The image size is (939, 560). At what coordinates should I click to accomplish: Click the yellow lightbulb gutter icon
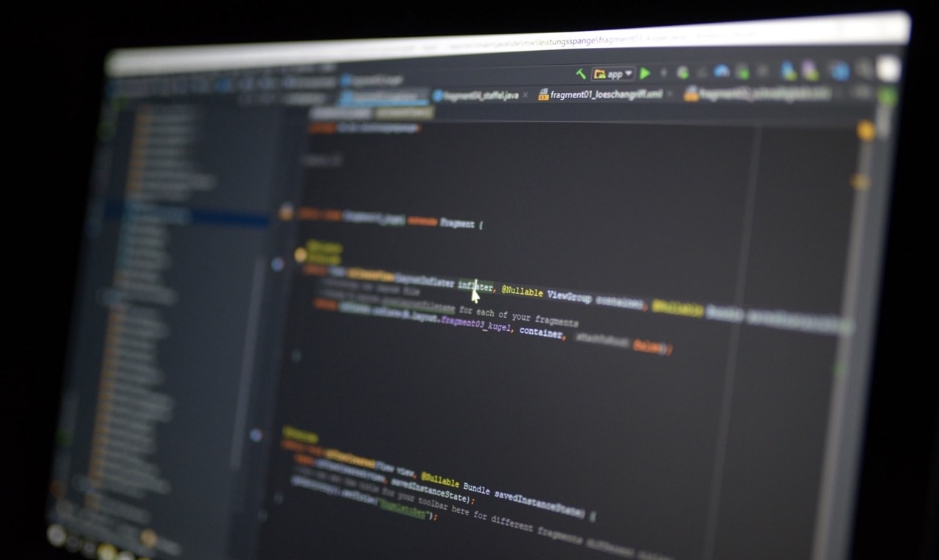pos(301,255)
